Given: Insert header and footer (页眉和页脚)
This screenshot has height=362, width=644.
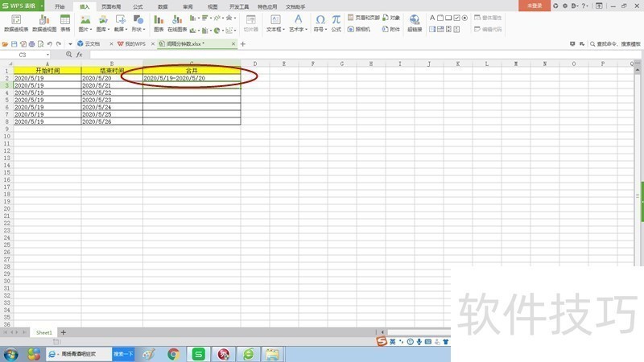Looking at the screenshot, I should coord(366,17).
